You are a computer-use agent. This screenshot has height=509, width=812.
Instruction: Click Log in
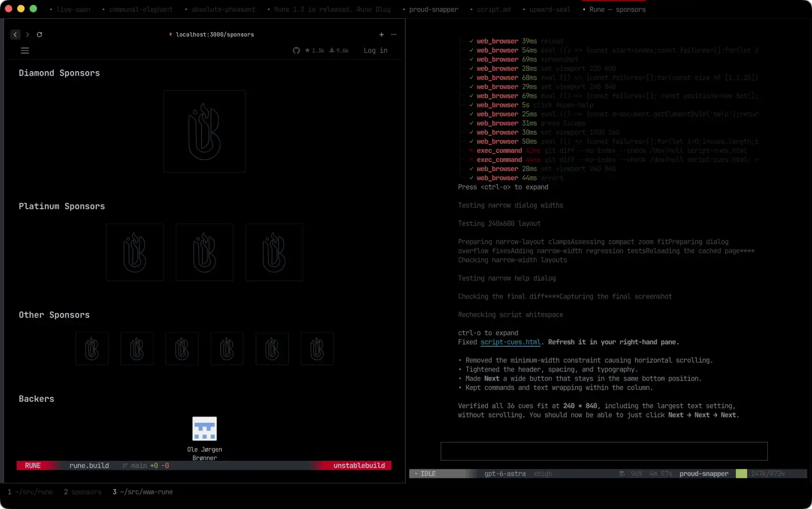pos(376,51)
